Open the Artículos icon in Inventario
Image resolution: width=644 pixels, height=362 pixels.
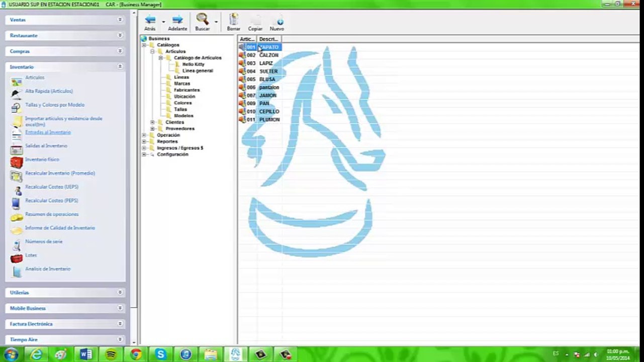(x=16, y=80)
